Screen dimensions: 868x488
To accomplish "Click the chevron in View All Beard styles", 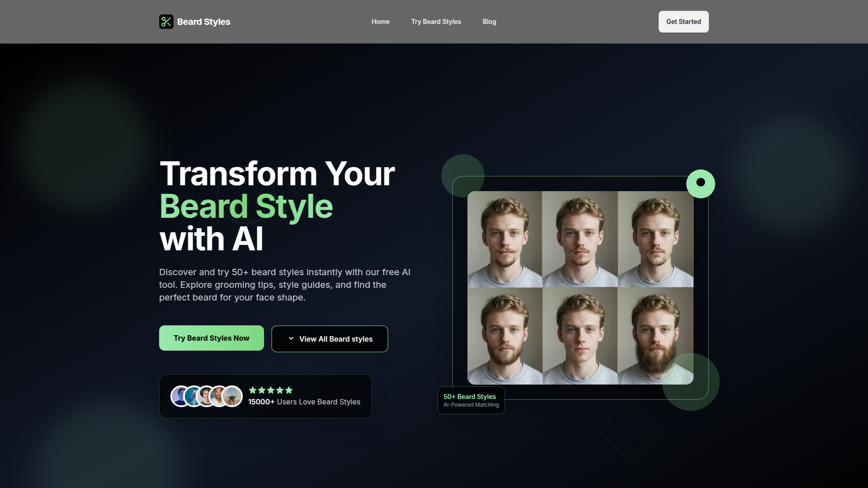I will [291, 338].
